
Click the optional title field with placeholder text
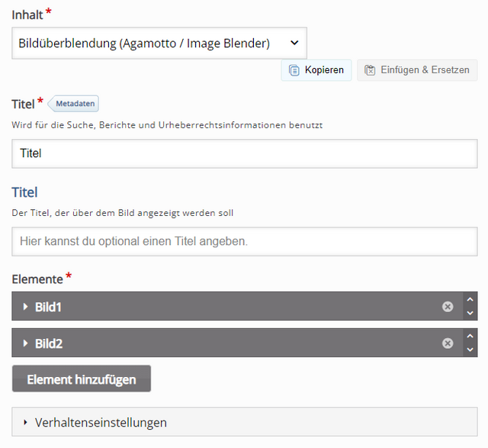point(245,241)
